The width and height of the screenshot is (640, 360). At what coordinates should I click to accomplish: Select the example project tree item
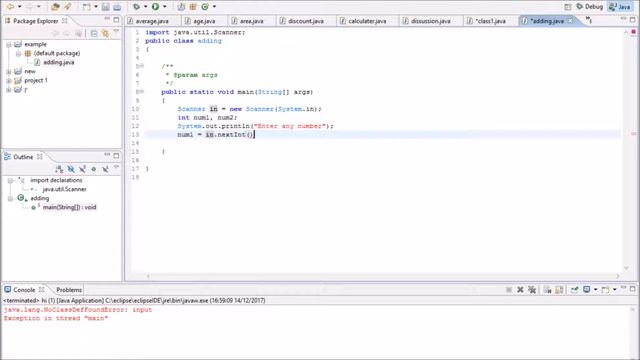(35, 44)
